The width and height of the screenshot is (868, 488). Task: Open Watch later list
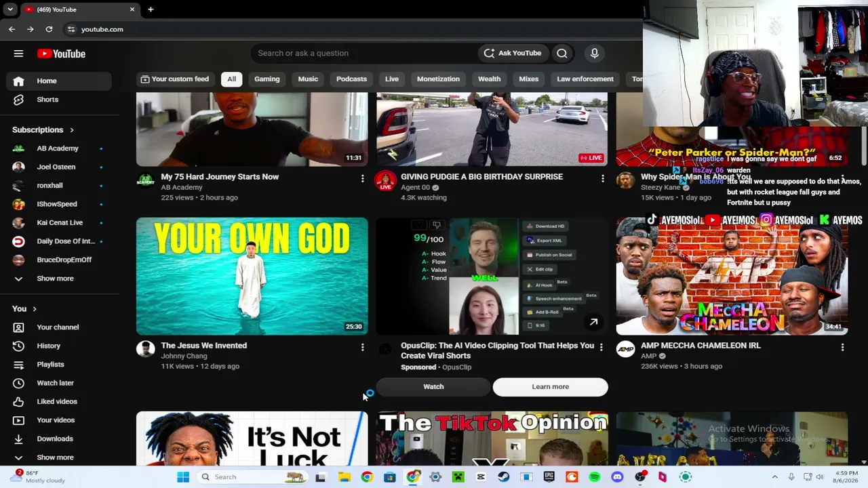pos(59,383)
